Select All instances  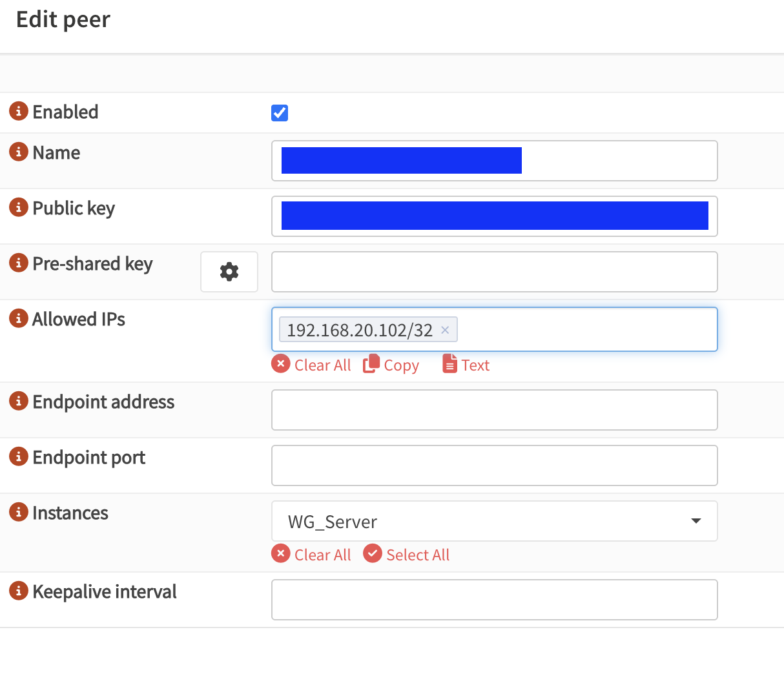[407, 555]
